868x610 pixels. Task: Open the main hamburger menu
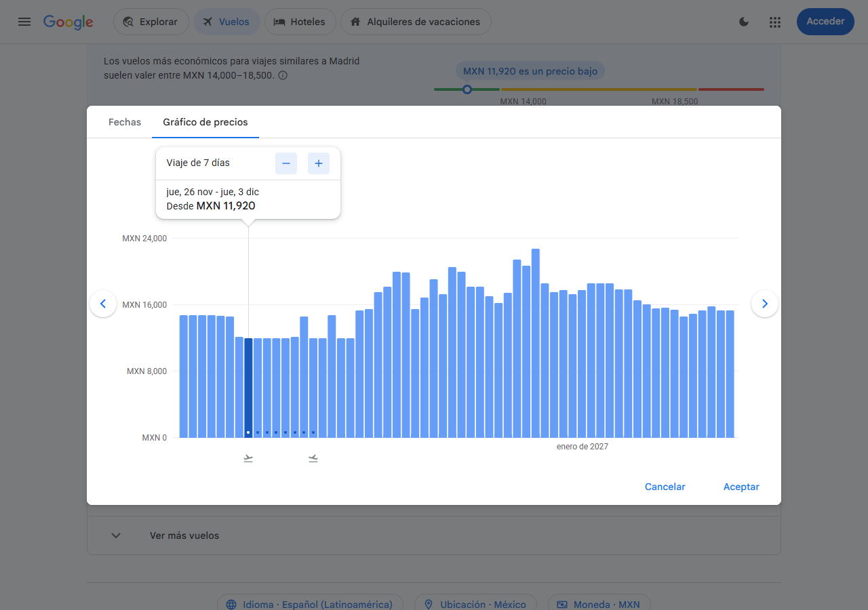tap(24, 22)
